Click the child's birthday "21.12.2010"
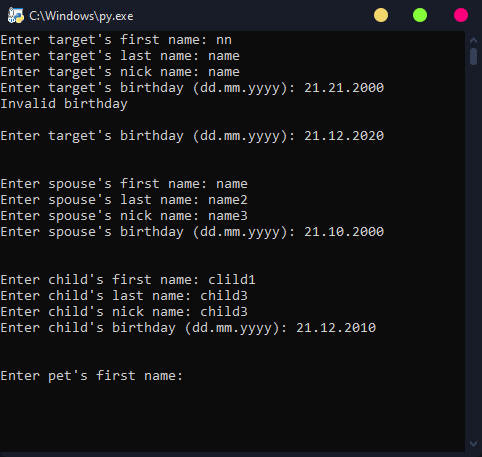Viewport: 482px width, 457px height. (336, 328)
